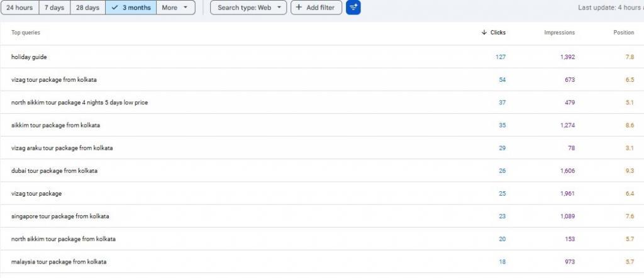Click the 37 clicks value
Image resolution: width=644 pixels, height=278 pixels.
click(x=502, y=103)
